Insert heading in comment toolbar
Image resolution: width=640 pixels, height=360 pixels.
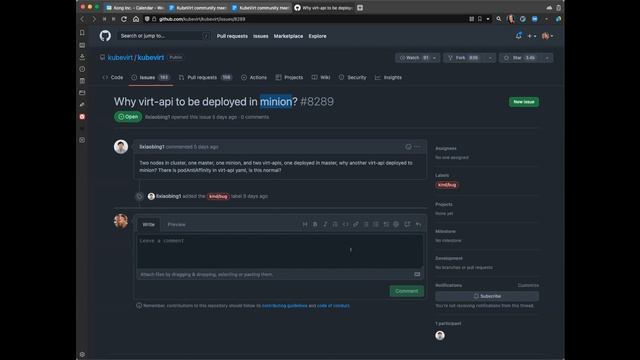(x=305, y=224)
